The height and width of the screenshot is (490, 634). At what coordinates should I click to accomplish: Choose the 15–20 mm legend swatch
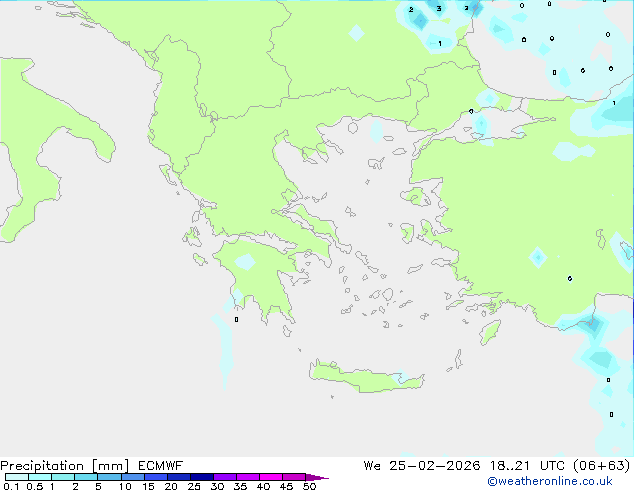[156, 477]
